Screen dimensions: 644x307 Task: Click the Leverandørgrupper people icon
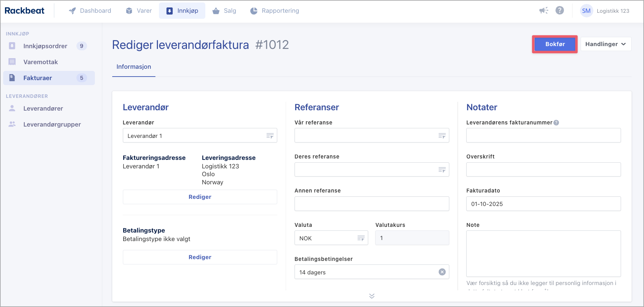tap(12, 124)
